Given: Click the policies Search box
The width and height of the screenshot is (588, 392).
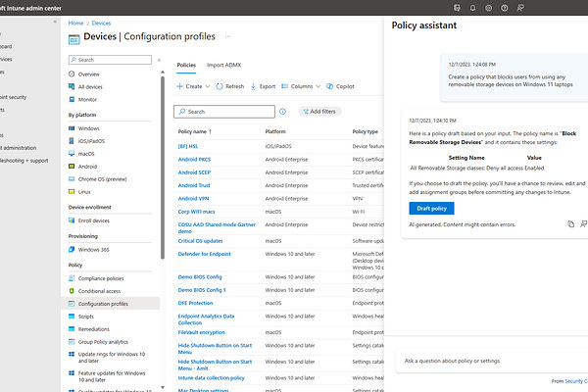Looking at the screenshot, I should coord(224,112).
